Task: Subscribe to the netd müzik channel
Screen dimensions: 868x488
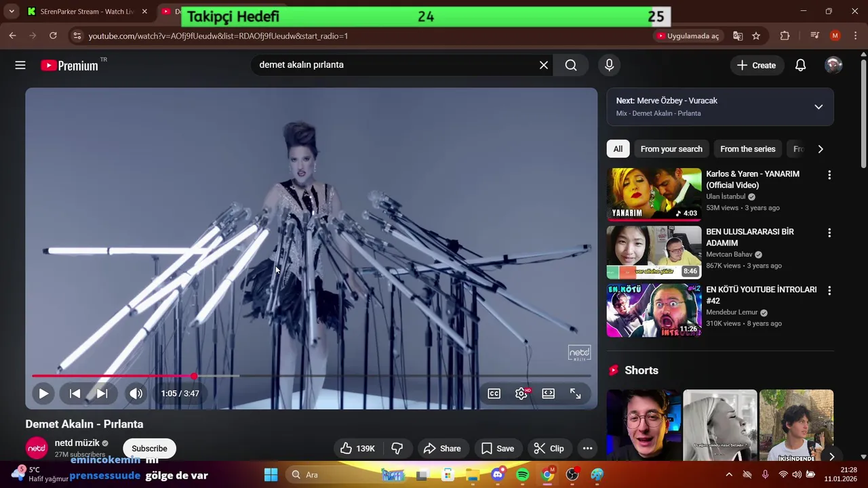Action: 149,448
